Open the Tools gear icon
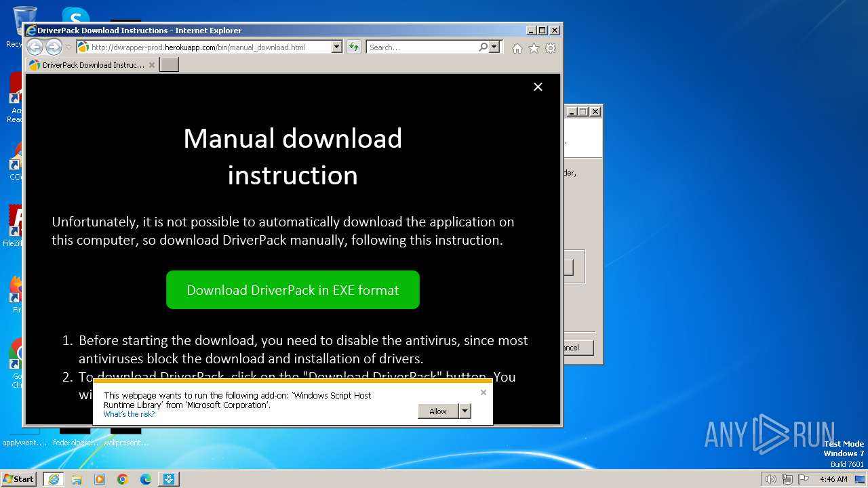The height and width of the screenshot is (488, 868). click(x=551, y=48)
